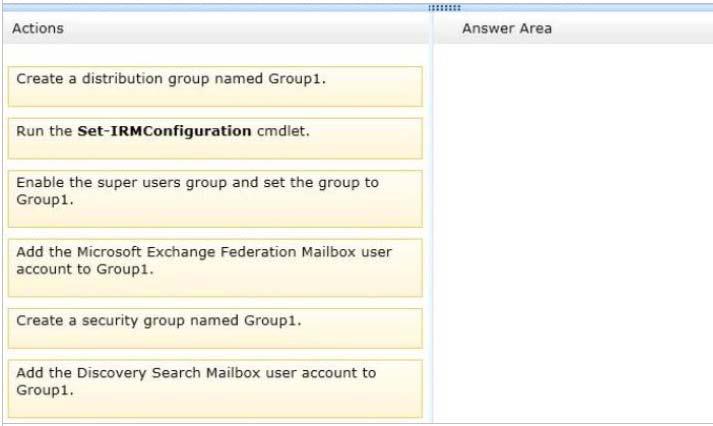Click inside the empty Answer Area drop zone
Screen dimensions: 713x426
[x=573, y=233]
